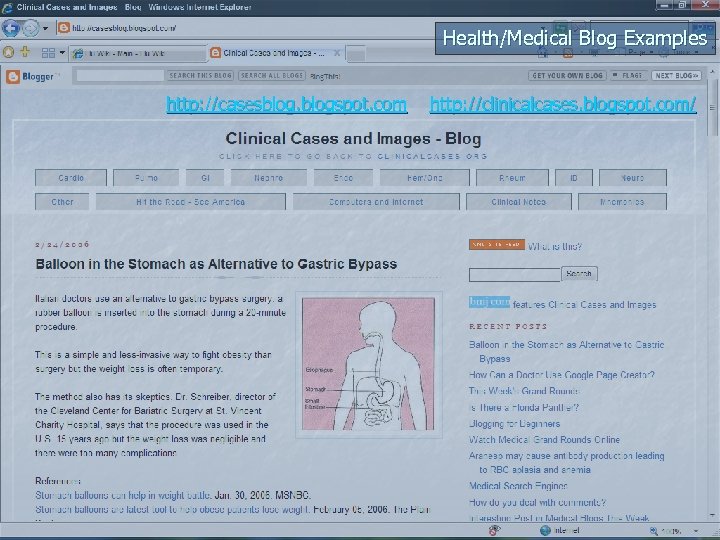Click the sidebar Search button
This screenshot has width=720, height=540.
tap(579, 274)
